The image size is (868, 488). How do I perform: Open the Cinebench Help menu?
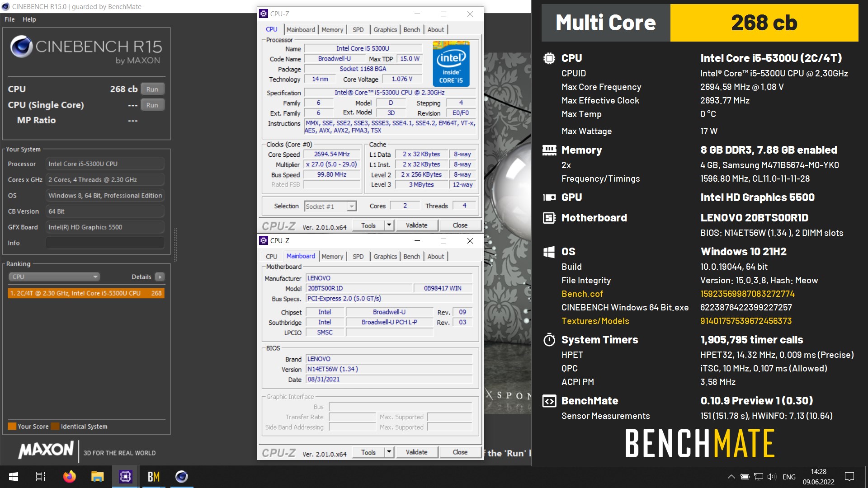point(29,19)
